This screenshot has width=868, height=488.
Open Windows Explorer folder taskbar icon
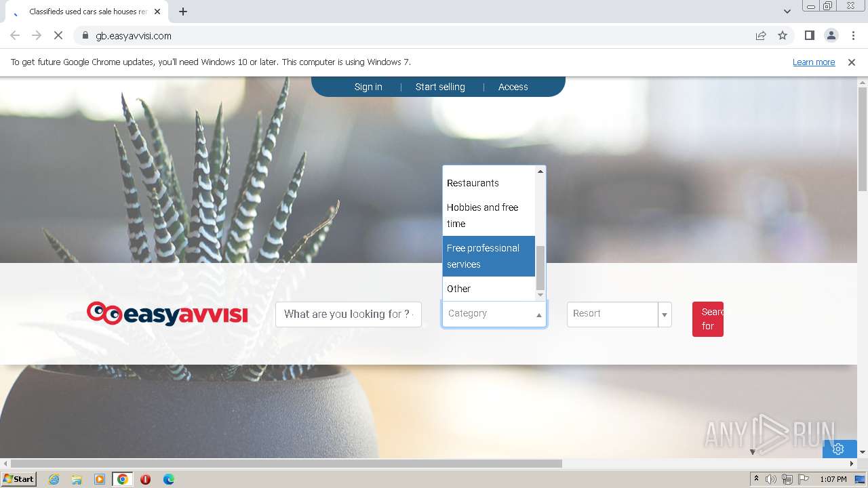(x=77, y=479)
